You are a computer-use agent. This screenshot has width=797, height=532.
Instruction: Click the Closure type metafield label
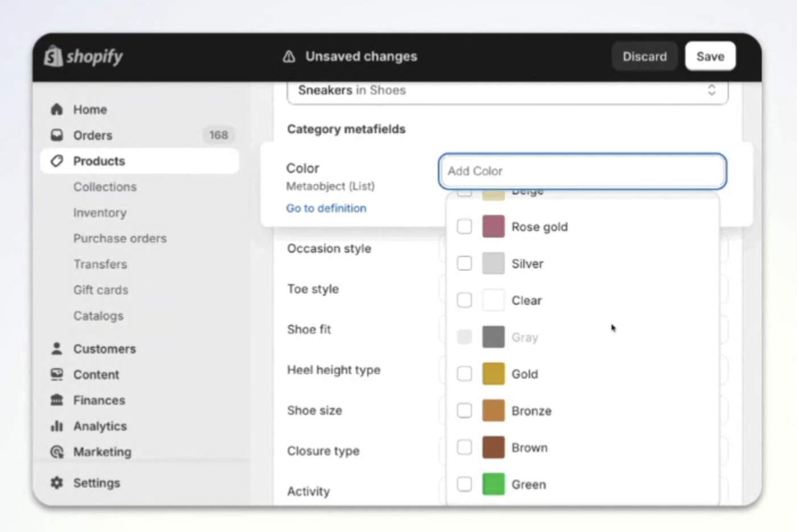click(x=323, y=451)
